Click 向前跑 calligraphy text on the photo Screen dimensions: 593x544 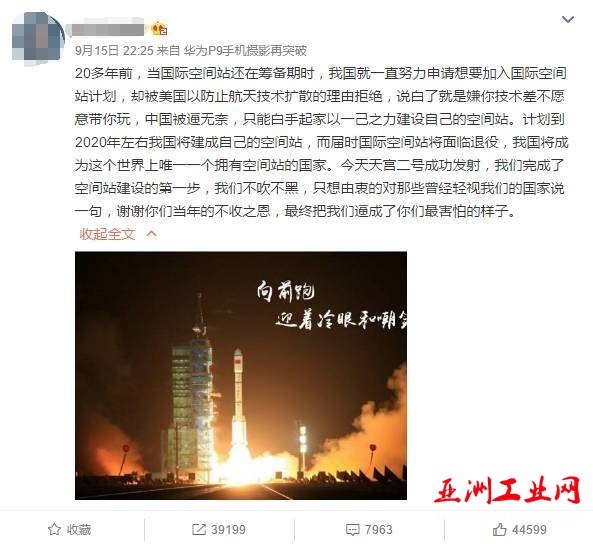click(x=286, y=291)
